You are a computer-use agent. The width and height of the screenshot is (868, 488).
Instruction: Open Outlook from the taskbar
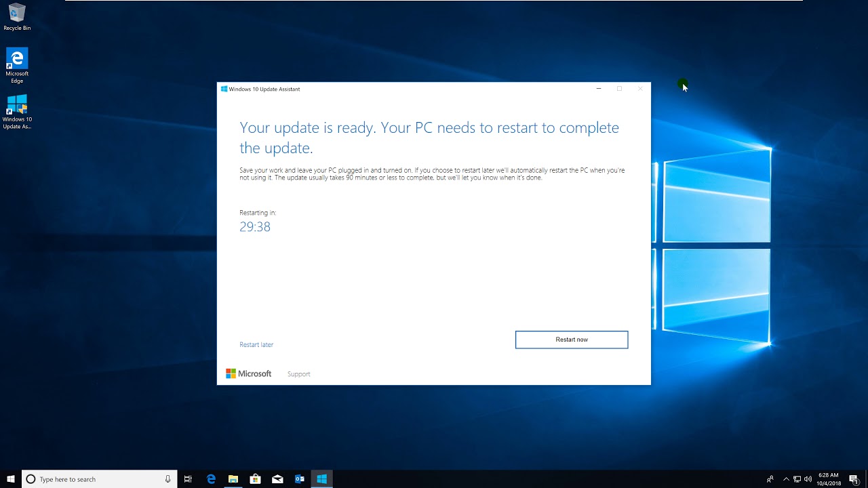pyautogui.click(x=300, y=479)
